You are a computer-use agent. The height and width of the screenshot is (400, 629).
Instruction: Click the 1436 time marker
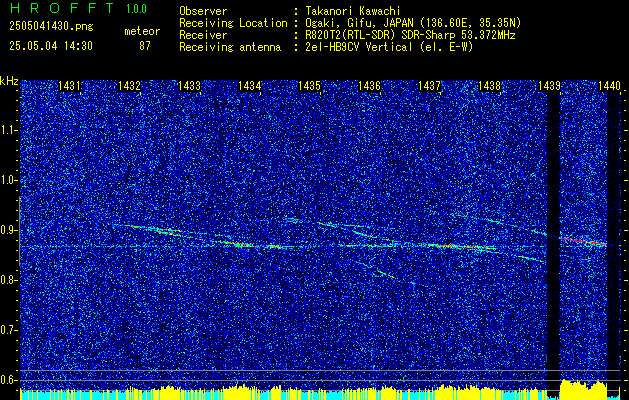[x=369, y=86]
